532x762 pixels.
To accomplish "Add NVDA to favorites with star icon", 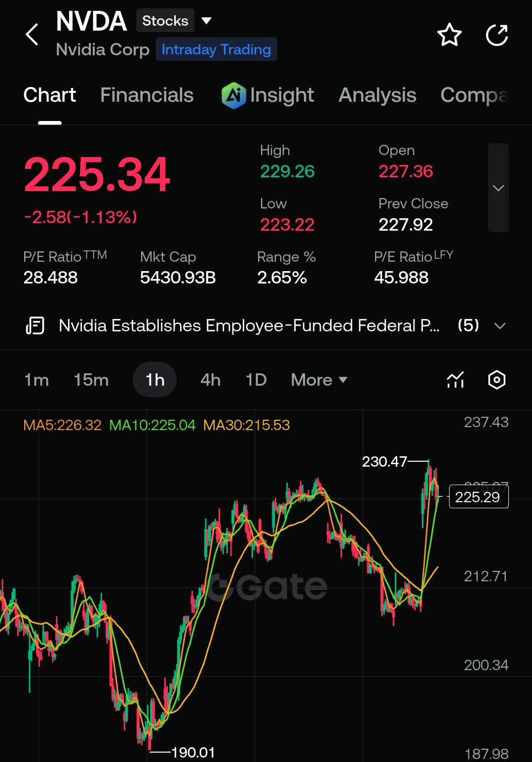I will 449,35.
